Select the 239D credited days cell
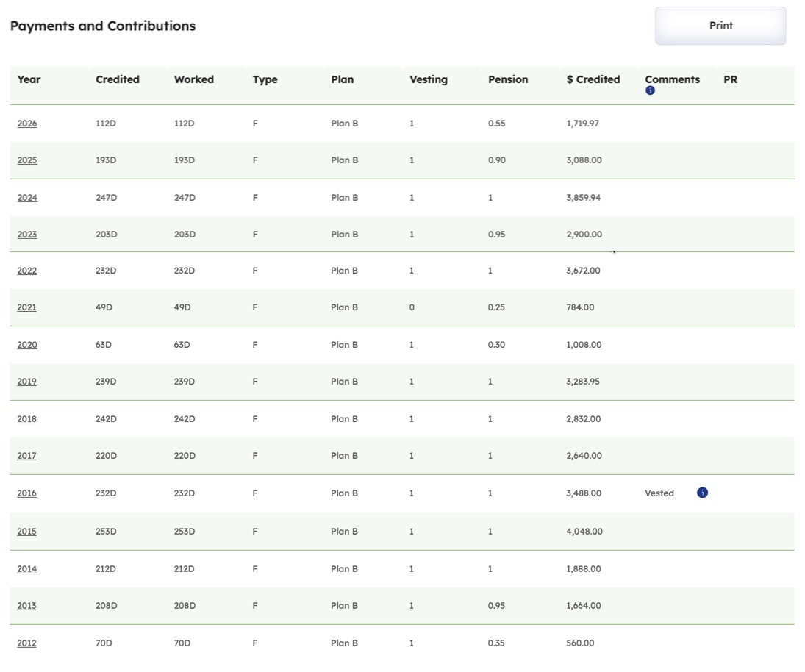The width and height of the screenshot is (805, 672). click(106, 382)
